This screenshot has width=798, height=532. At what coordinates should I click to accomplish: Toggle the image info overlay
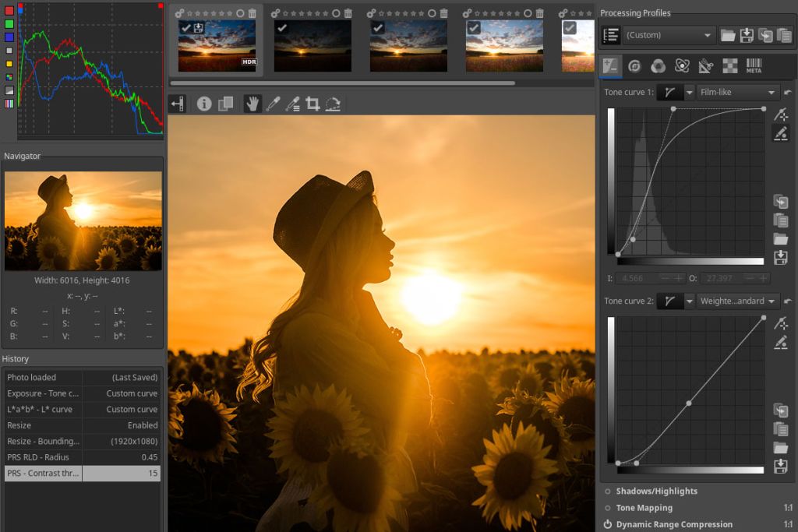tap(204, 103)
